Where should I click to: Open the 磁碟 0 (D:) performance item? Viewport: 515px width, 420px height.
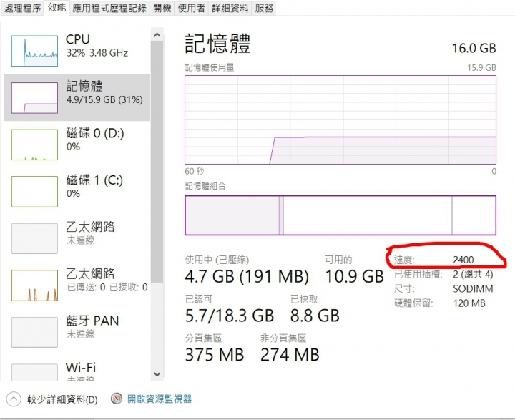pyautogui.click(x=77, y=145)
